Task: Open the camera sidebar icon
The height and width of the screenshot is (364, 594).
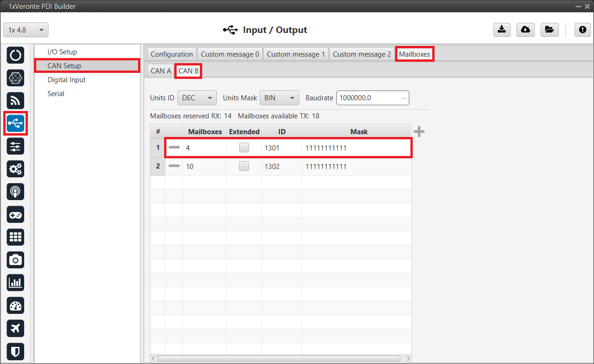Action: tap(15, 260)
